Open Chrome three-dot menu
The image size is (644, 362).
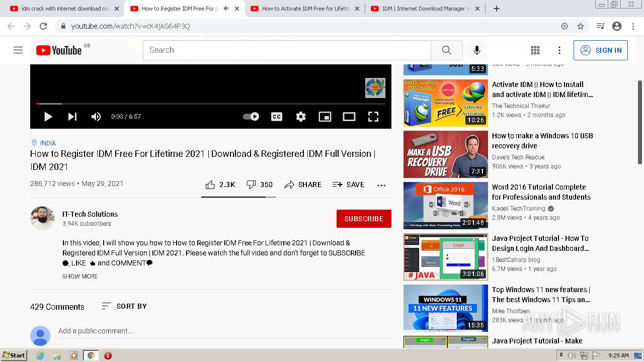(x=633, y=26)
